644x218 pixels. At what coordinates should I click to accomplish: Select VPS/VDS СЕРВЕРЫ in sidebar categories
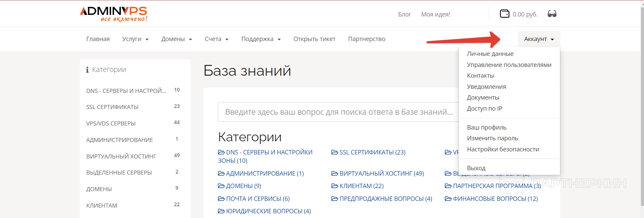point(111,123)
